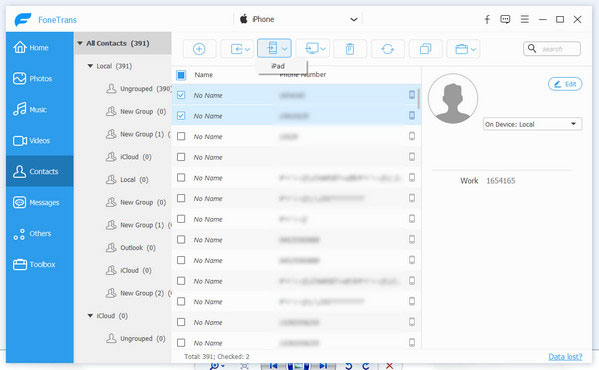Click the export to PC toolbar icon
Viewport: 599px width, 370px height.
(x=312, y=48)
